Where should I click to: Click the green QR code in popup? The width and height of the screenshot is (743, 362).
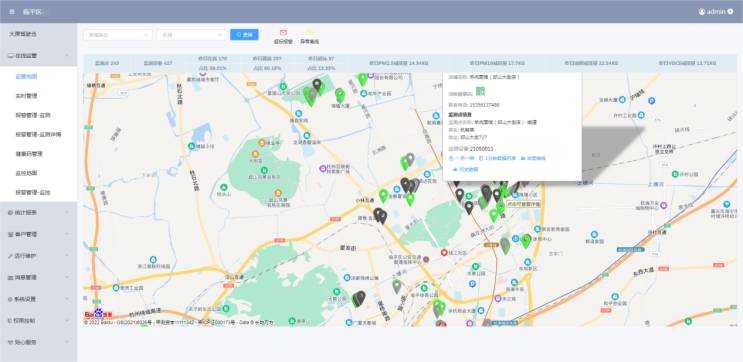(480, 90)
